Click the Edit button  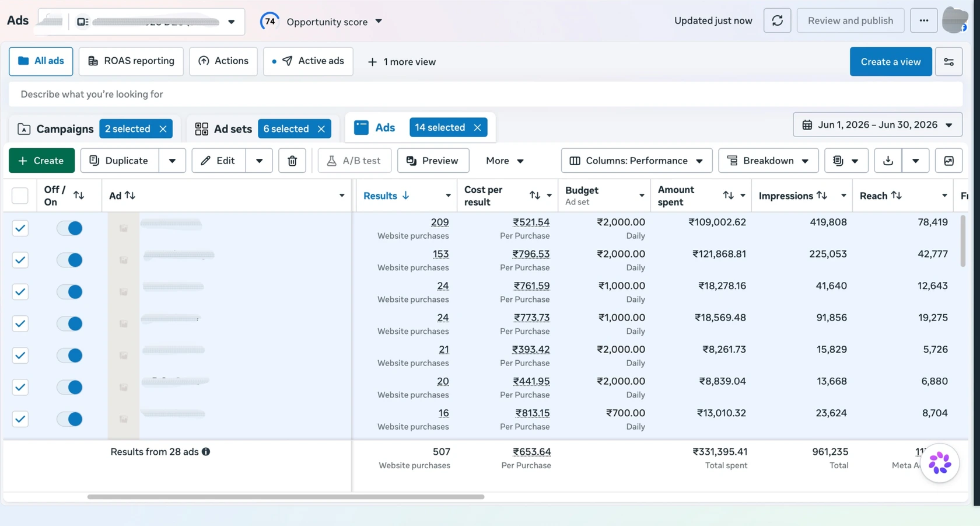[x=219, y=161]
